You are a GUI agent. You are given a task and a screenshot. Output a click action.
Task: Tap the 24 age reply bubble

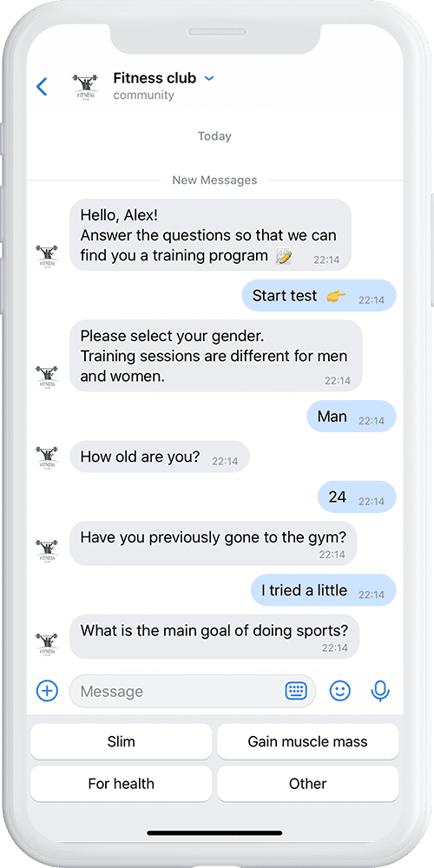click(x=357, y=496)
